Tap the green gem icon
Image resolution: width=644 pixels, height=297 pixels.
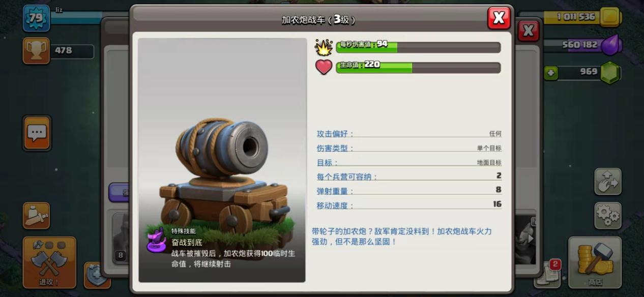(610, 73)
